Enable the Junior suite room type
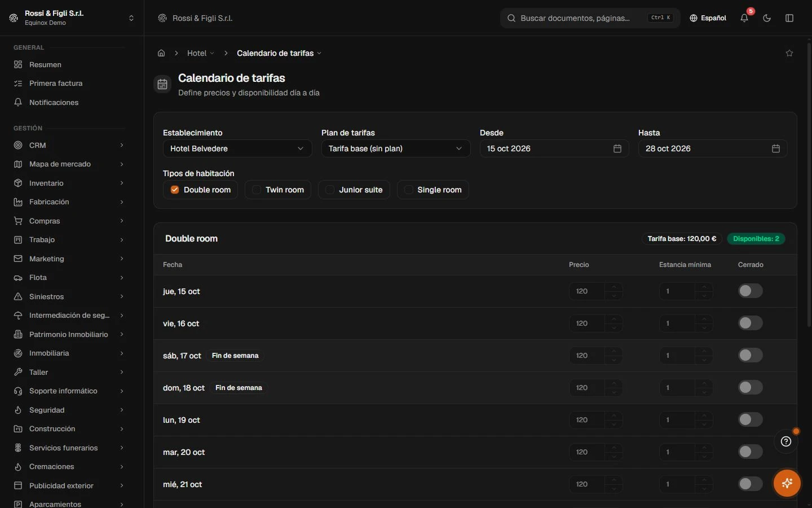 (354, 190)
